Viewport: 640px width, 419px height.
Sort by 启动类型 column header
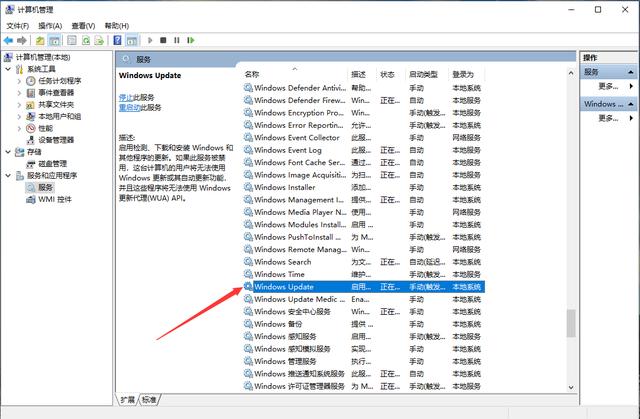pos(427,74)
